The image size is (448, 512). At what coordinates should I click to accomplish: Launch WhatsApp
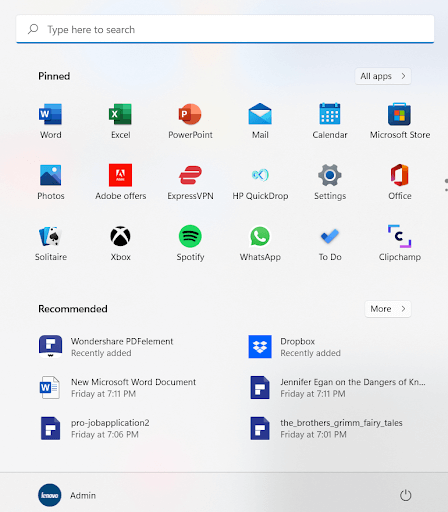pyautogui.click(x=260, y=243)
